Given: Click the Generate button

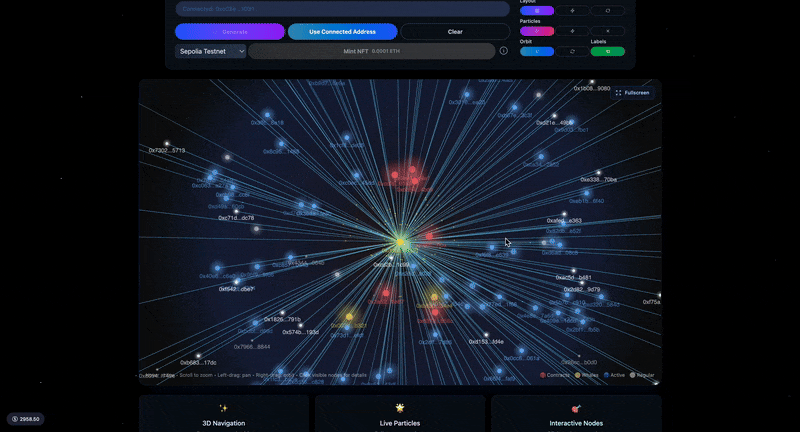Looking at the screenshot, I should (x=230, y=32).
